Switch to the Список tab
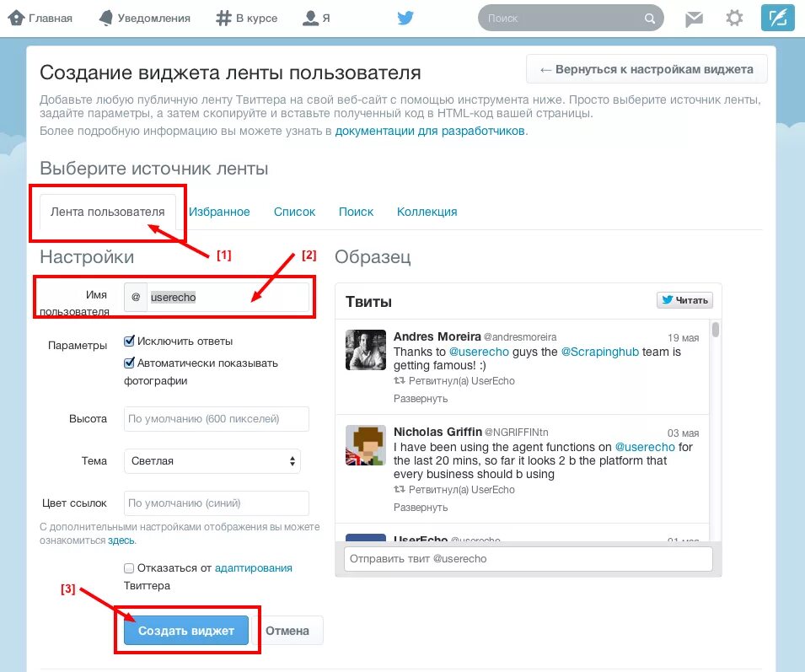Image resolution: width=805 pixels, height=672 pixels. pyautogui.click(x=294, y=212)
